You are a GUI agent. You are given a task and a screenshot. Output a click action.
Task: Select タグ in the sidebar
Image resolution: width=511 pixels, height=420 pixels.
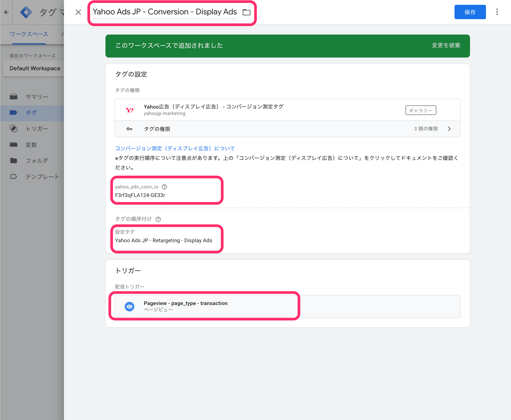coord(31,113)
